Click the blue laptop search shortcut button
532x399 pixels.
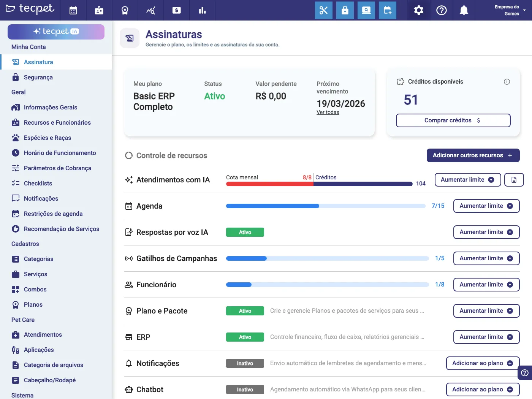pos(366,10)
